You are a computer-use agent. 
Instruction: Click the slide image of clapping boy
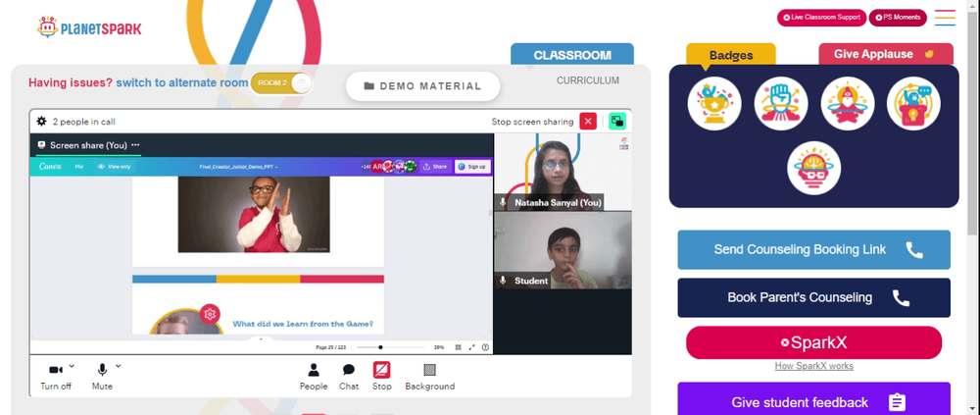coord(254,215)
